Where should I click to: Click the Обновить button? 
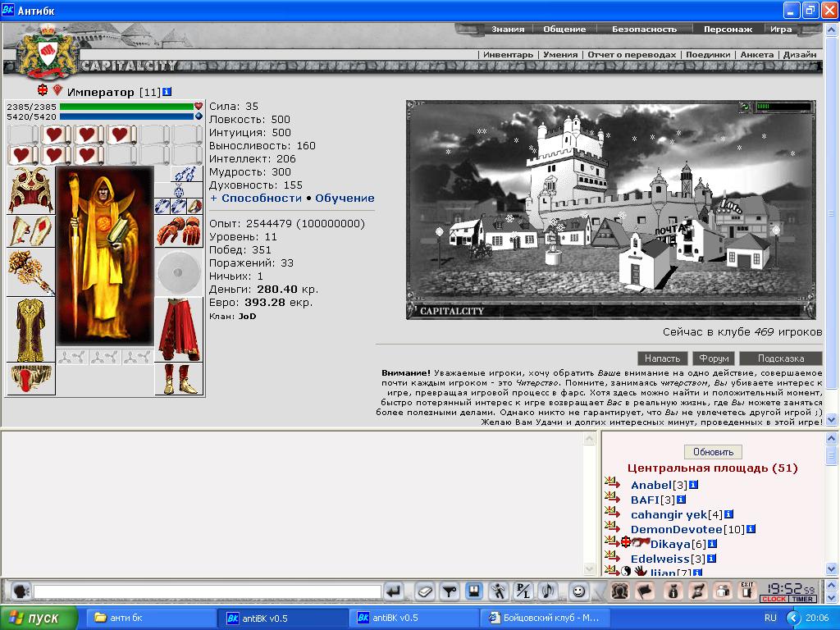(x=713, y=452)
